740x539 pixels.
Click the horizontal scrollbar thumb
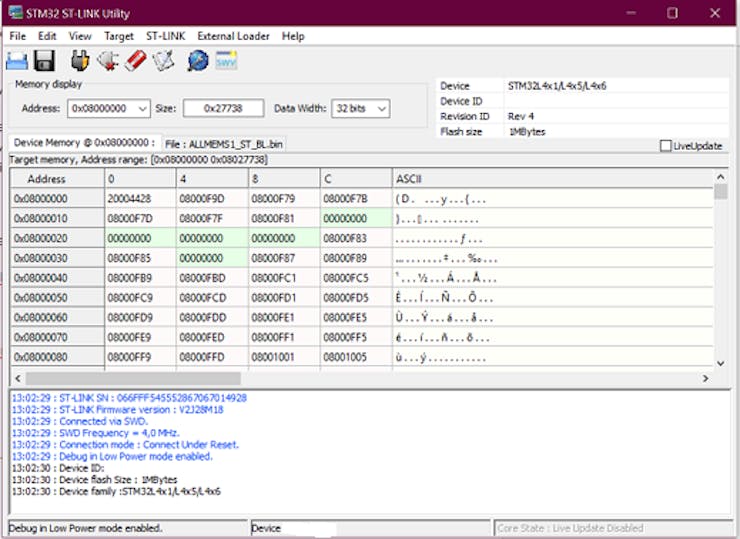[133, 378]
